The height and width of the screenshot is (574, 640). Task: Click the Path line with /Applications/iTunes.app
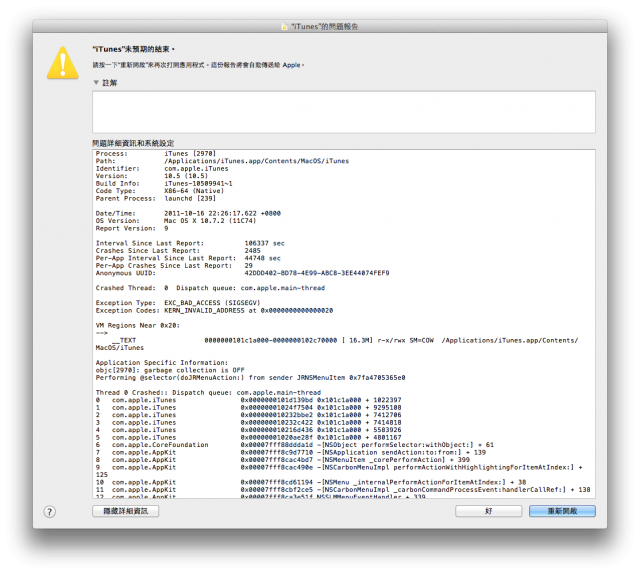(222, 161)
